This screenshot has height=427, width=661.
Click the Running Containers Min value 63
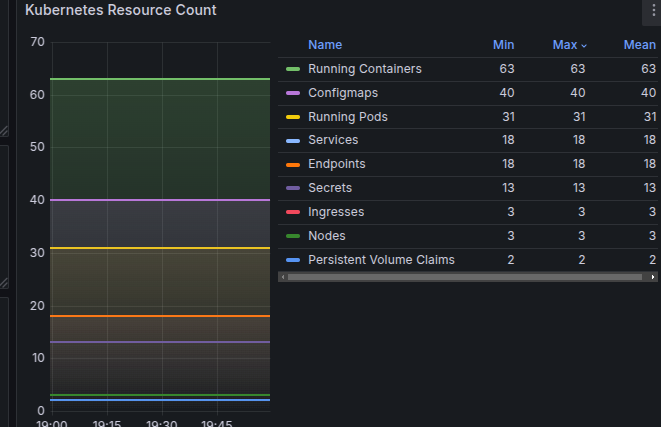[x=507, y=69]
